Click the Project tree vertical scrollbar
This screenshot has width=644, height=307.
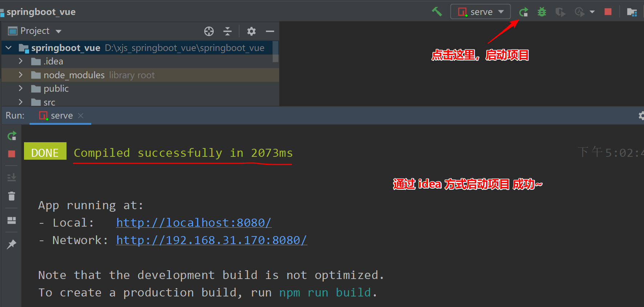275,52
